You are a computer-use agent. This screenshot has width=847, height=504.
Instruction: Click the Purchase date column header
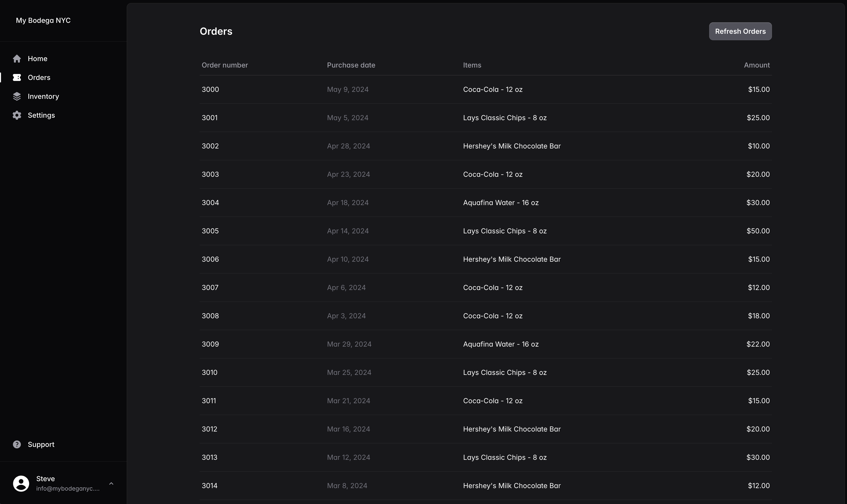point(351,65)
